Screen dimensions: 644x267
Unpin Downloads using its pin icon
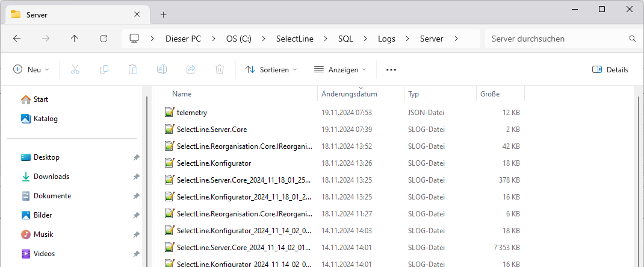point(137,177)
